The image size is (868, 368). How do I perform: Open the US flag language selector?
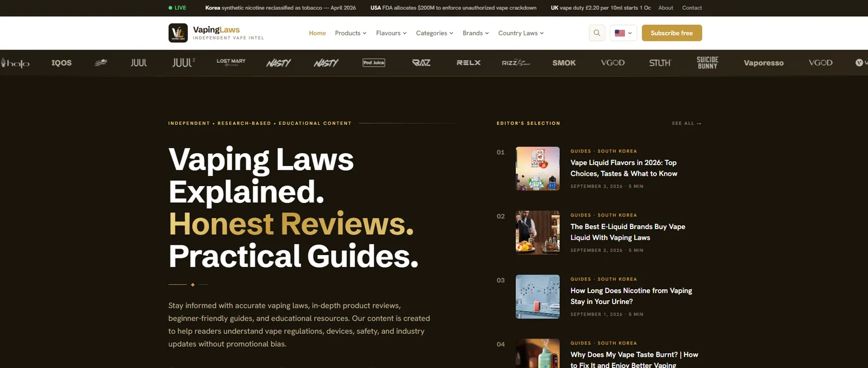623,33
